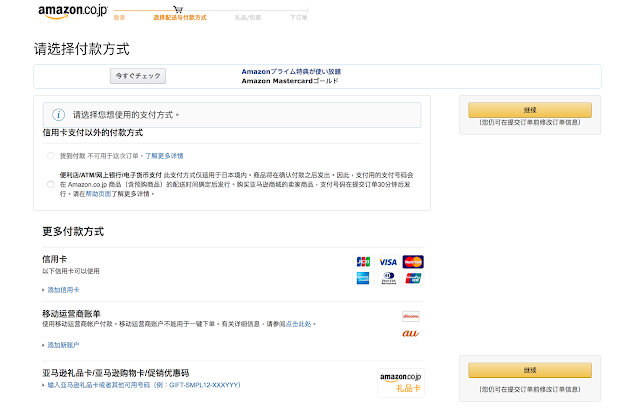Click the amazon.co.jp logo
Image resolution: width=640 pixels, height=408 pixels.
73,11
